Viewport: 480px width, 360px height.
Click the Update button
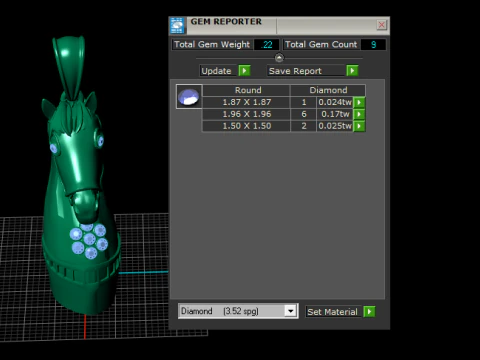point(218,71)
